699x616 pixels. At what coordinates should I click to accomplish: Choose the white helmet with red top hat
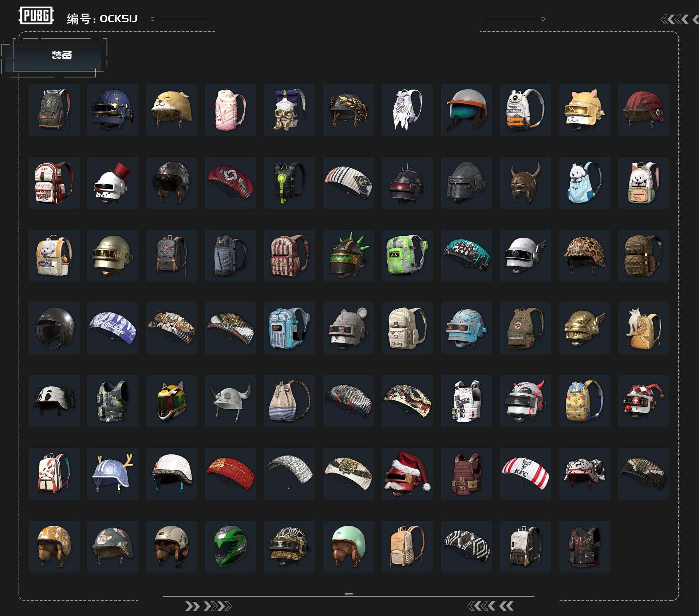pyautogui.click(x=113, y=183)
